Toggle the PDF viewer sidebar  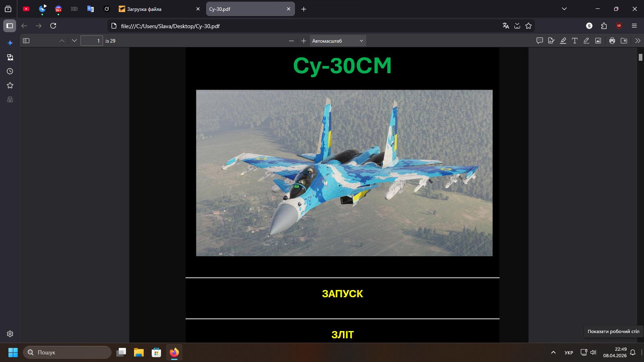[26, 41]
